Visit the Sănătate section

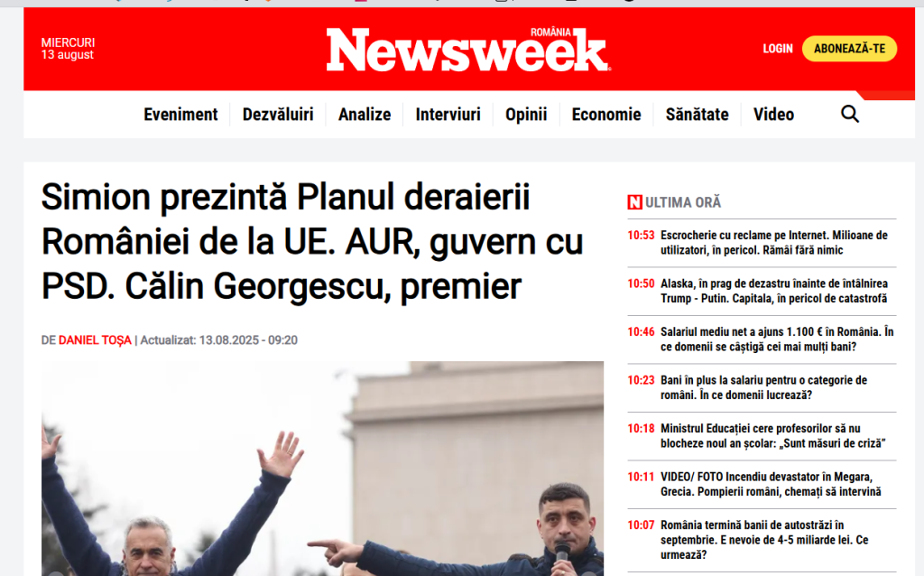coord(698,115)
